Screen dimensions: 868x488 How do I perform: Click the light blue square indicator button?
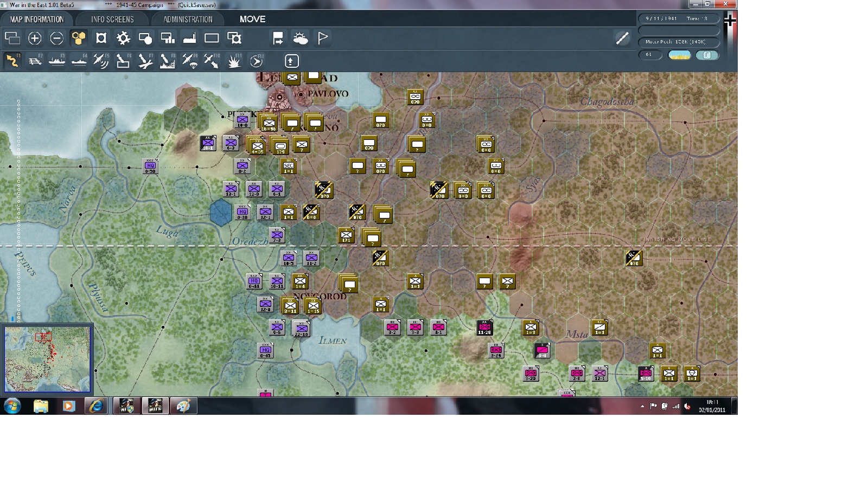click(707, 55)
